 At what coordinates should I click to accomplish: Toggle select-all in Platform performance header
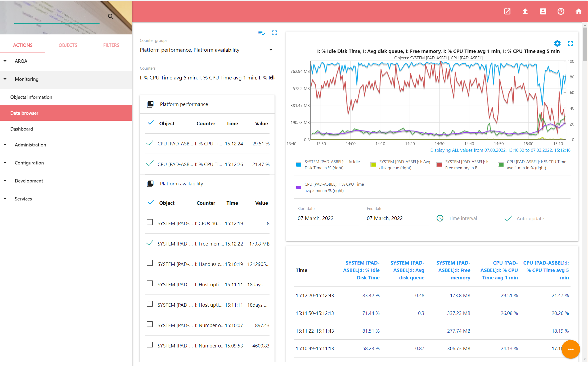click(151, 123)
